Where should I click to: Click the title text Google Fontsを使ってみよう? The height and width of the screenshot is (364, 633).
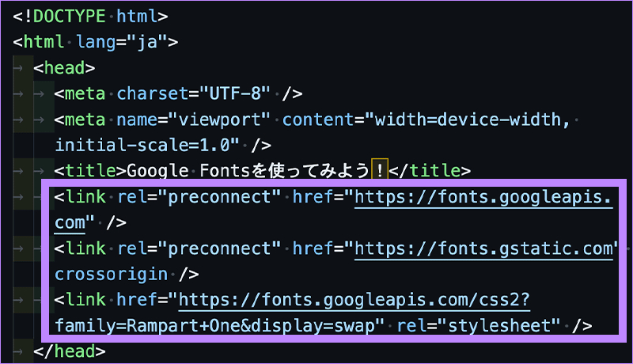[248, 171]
